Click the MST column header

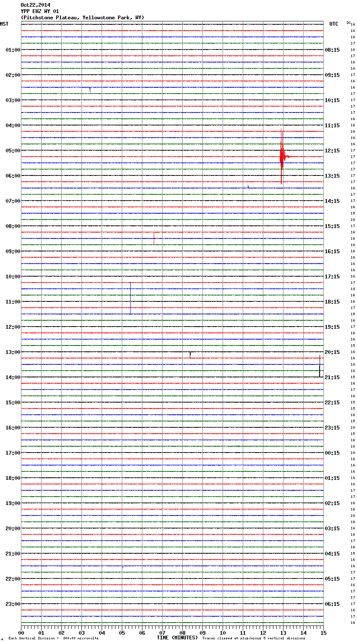[4, 24]
